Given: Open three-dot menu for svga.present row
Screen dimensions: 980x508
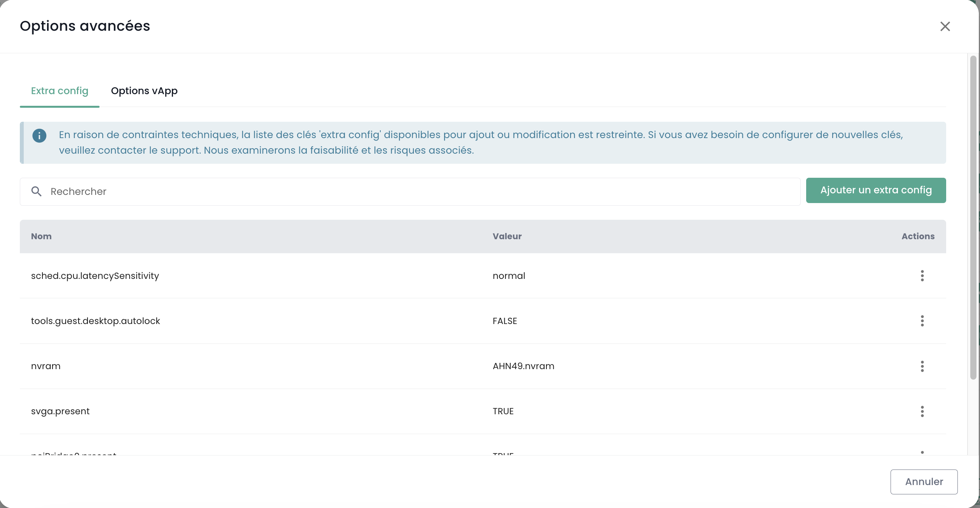Looking at the screenshot, I should (x=922, y=411).
